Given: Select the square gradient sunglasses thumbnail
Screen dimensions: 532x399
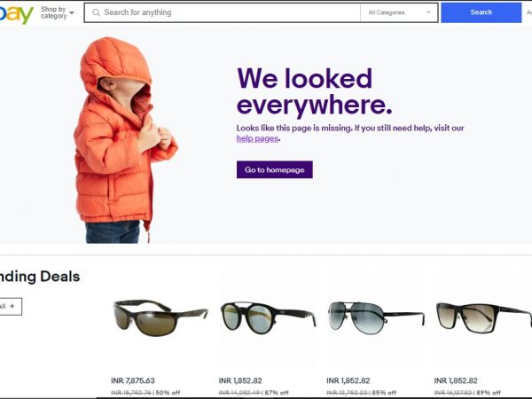Looking at the screenshot, I should coord(483,317).
